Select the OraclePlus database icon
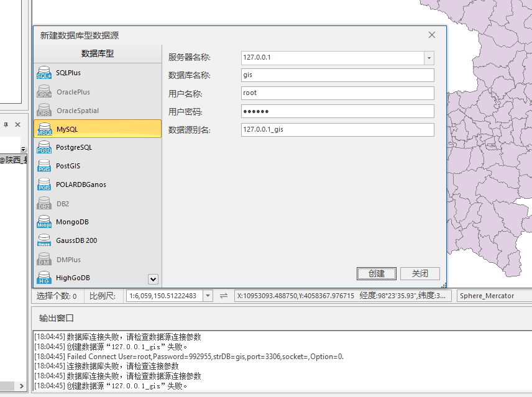 click(x=44, y=92)
